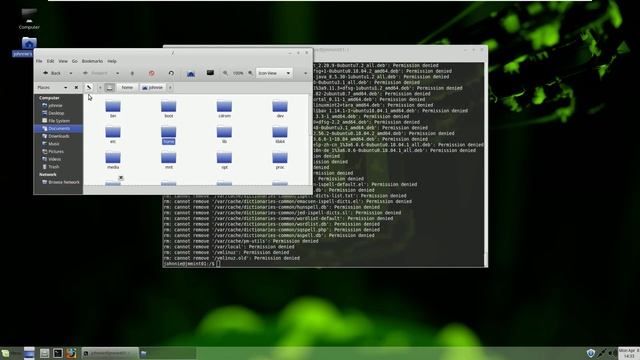Select File System in the sidebar
Screen dimensions: 640x360
(x=58, y=121)
